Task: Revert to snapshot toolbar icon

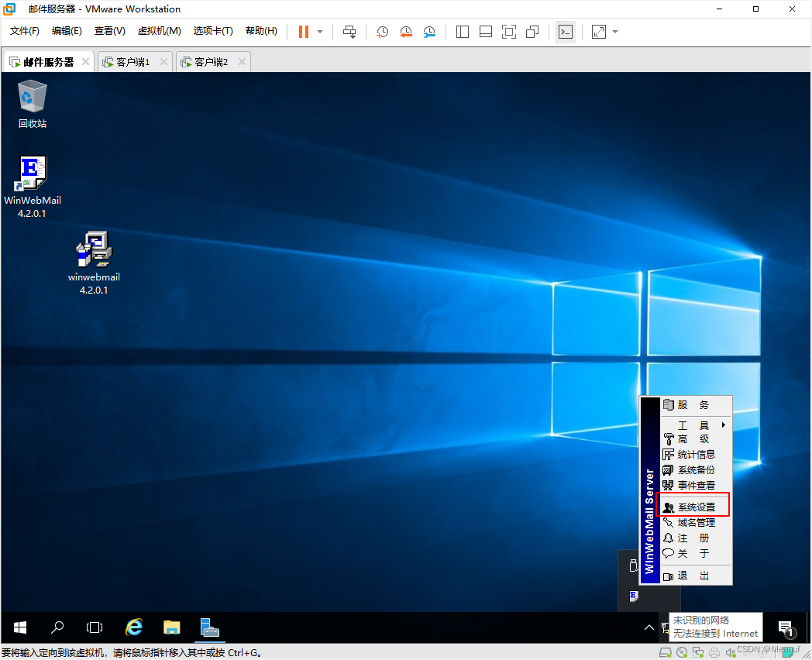Action: [406, 32]
